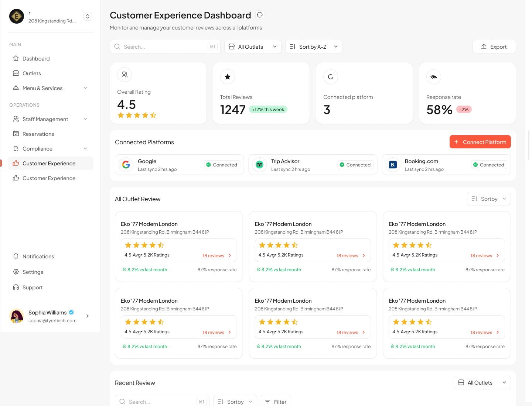This screenshot has width=532, height=406.
Task: Open the All Outlet Review Sortby dropdown
Action: [x=489, y=199]
